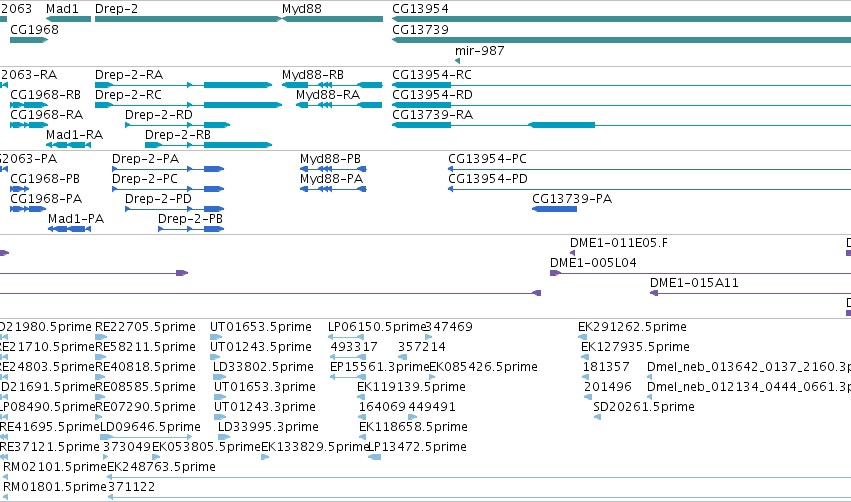Click transcript Myd88-RB

pyautogui.click(x=332, y=85)
